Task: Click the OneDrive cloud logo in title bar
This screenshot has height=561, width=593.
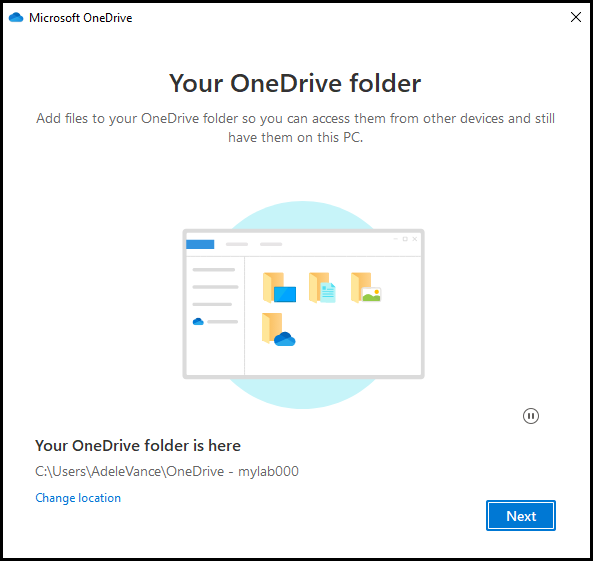Action: tap(16, 17)
